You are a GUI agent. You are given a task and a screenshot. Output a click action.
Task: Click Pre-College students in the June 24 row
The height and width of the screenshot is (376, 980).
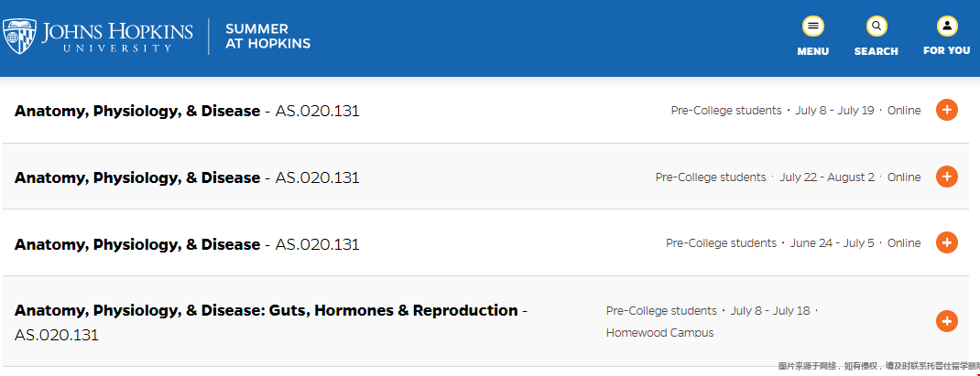pos(721,243)
